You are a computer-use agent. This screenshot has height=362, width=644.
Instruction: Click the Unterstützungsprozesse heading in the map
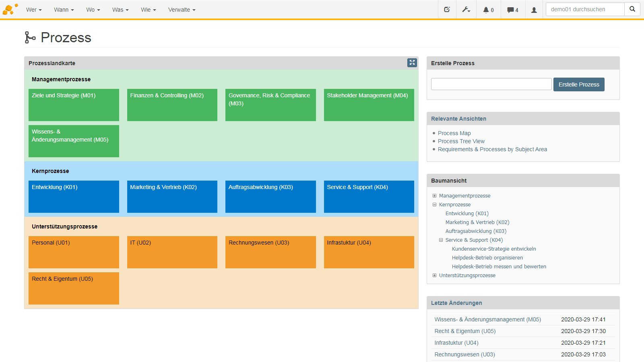(x=64, y=226)
